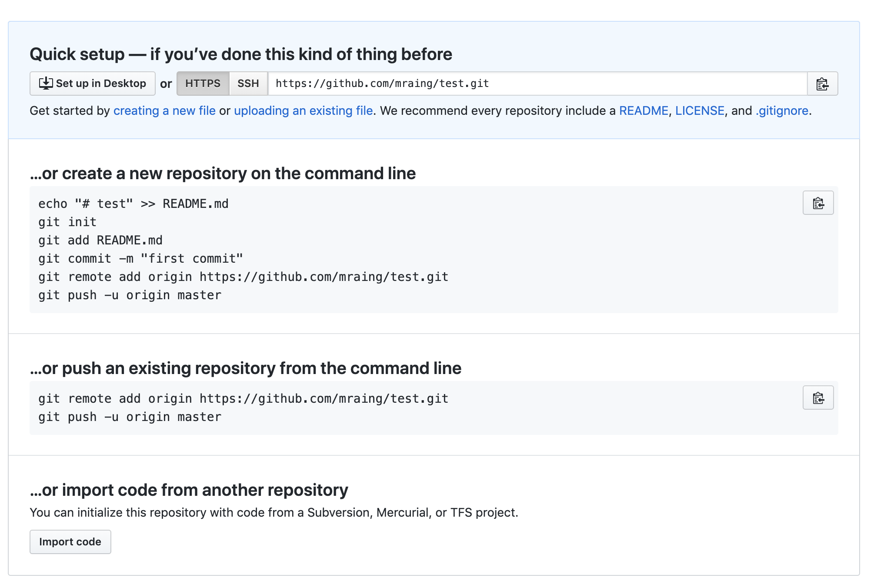The height and width of the screenshot is (588, 894).
Task: Click git remote add origin in push section
Action: click(243, 399)
